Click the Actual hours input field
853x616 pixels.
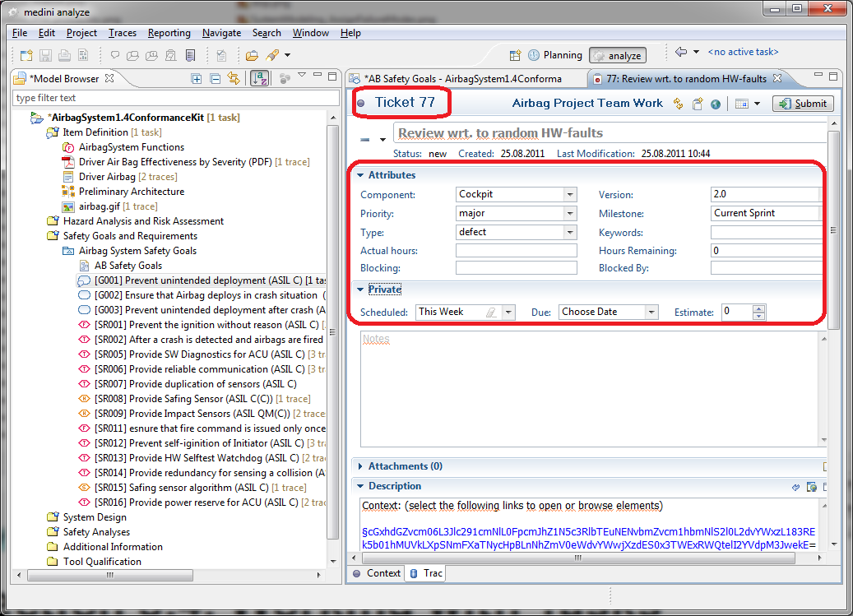tap(516, 251)
